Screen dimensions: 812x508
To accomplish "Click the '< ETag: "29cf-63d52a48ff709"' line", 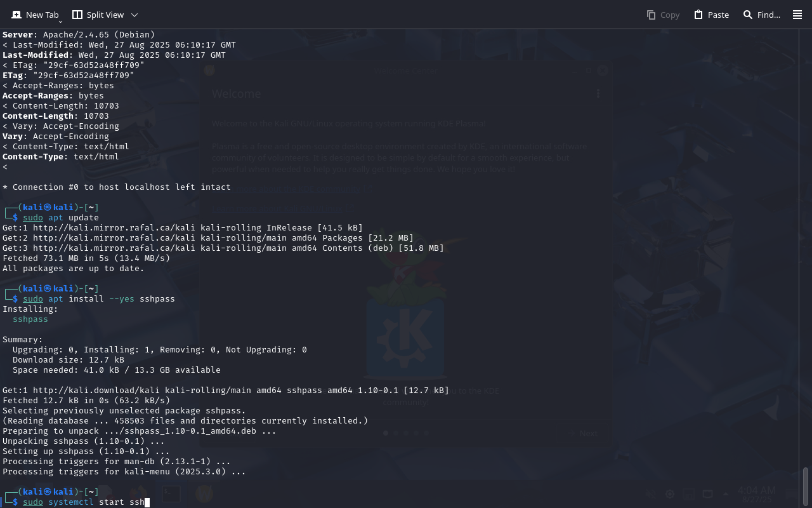I will pos(74,65).
